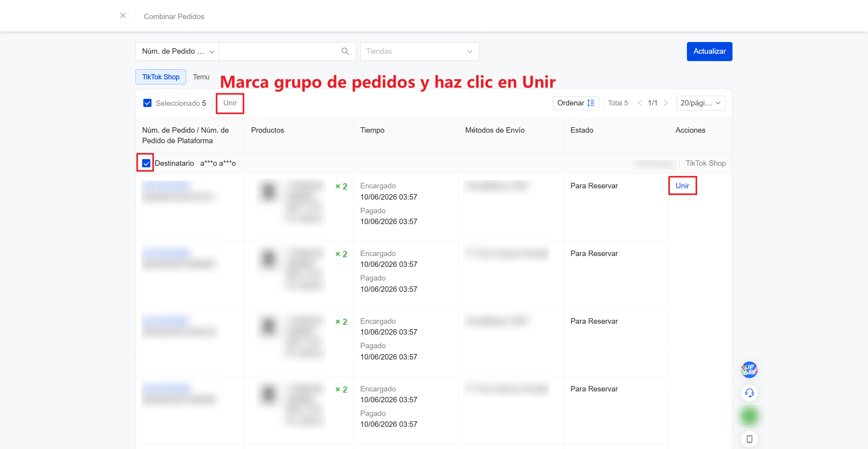Focus the order number search field
Image resolution: width=868 pixels, height=449 pixels.
(x=280, y=51)
